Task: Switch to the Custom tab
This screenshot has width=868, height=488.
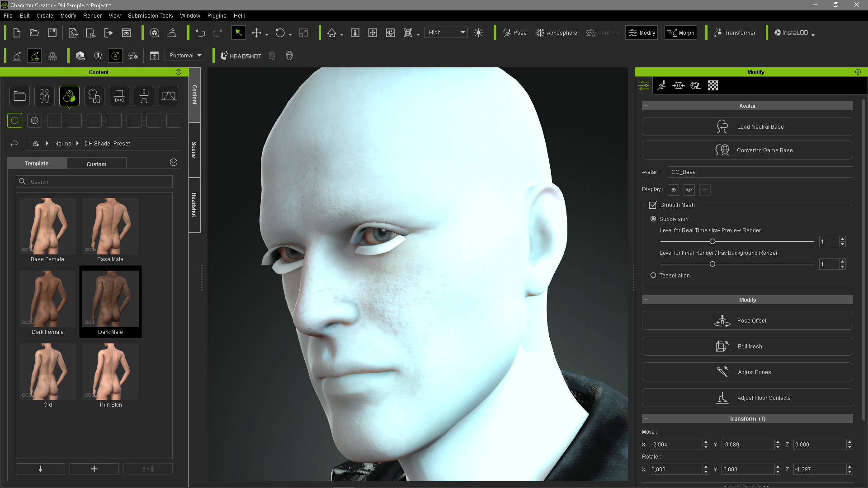Action: pyautogui.click(x=97, y=164)
